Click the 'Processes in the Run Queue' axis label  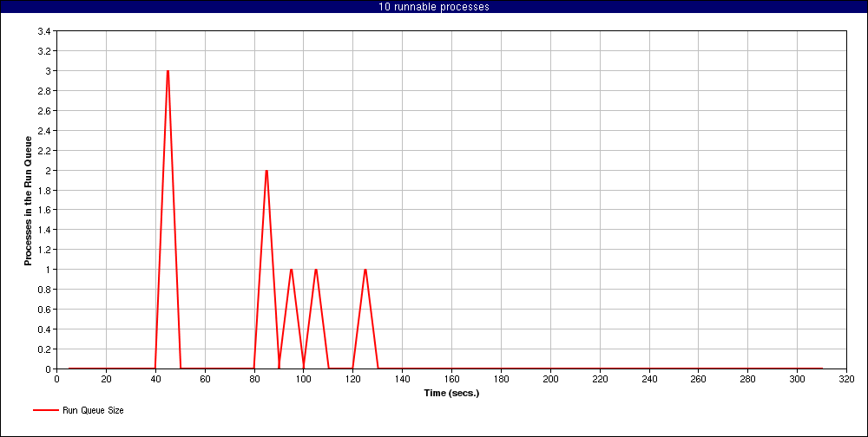tap(27, 199)
